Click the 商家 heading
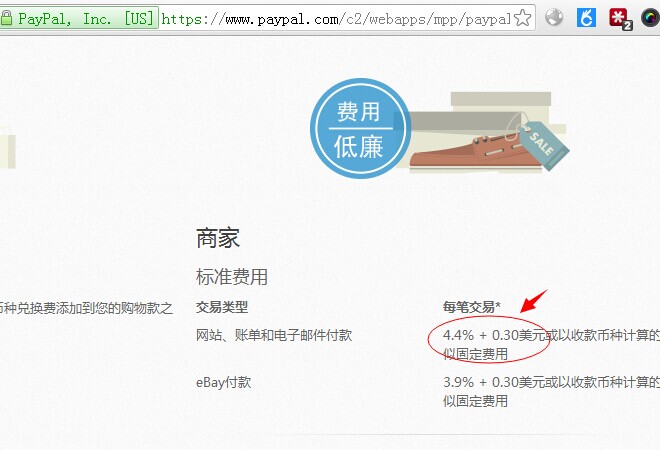The width and height of the screenshot is (660, 450). coord(218,238)
